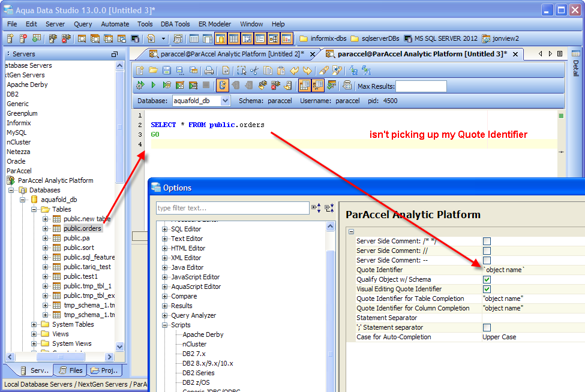Image resolution: width=585 pixels, height=392 pixels.
Task: Expand the System Tables folder
Action: coord(34,324)
